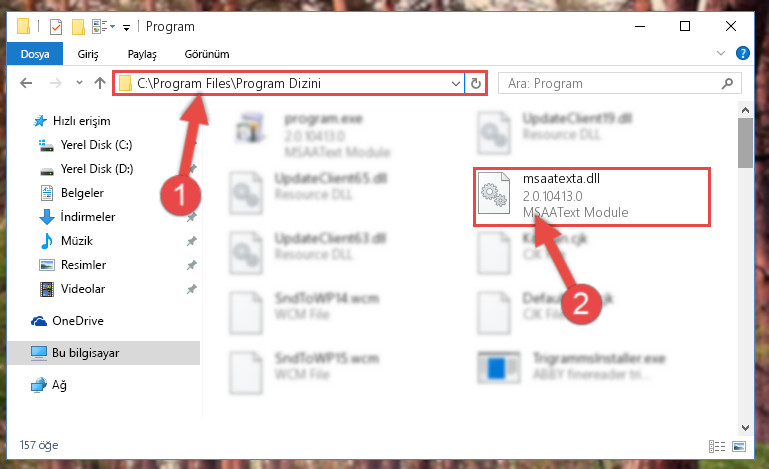The image size is (769, 469).
Task: Open Customize Quick Access Toolbar dropdown
Action: 127,27
